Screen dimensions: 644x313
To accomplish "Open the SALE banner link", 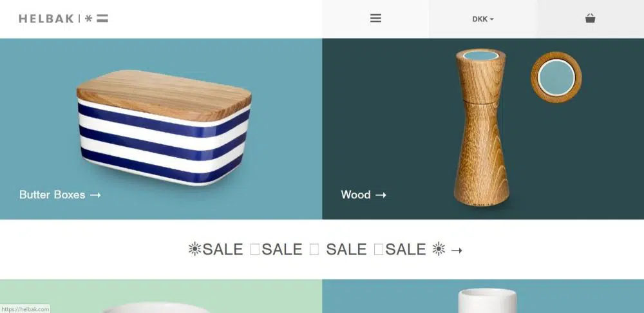I will click(325, 249).
